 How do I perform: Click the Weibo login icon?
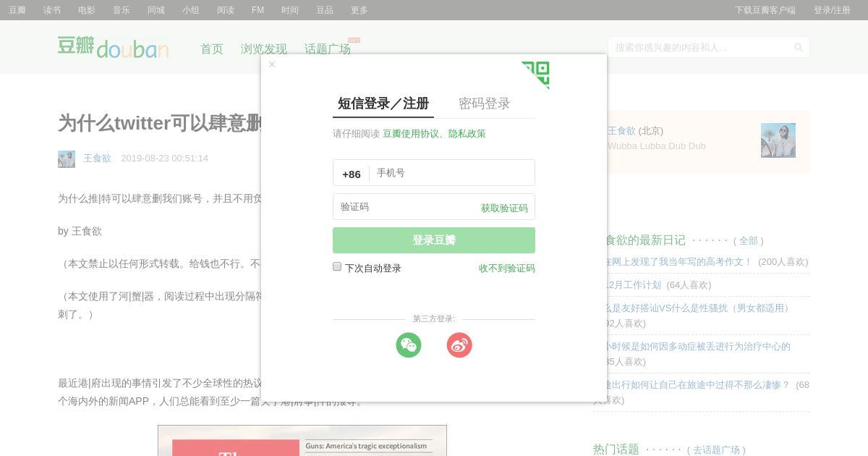(x=459, y=345)
